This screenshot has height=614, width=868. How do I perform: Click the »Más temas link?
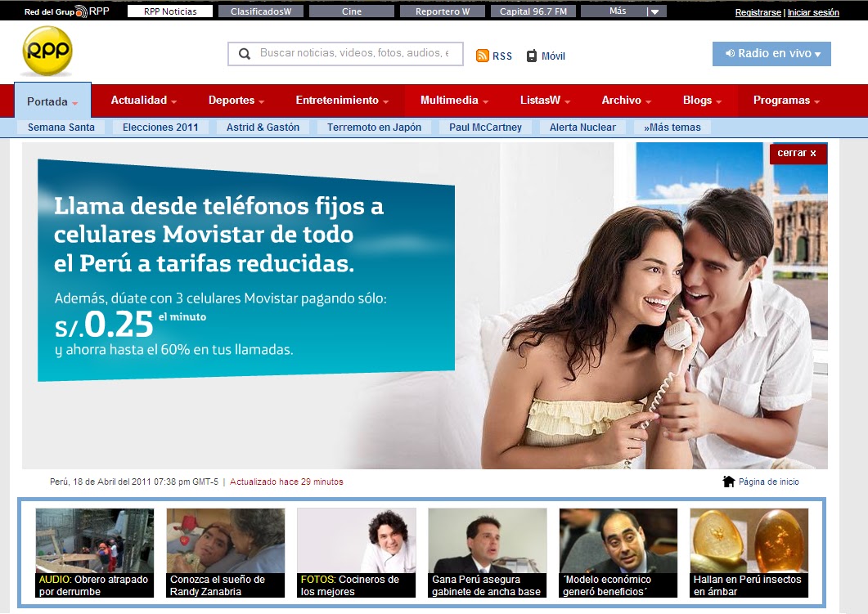coord(672,128)
